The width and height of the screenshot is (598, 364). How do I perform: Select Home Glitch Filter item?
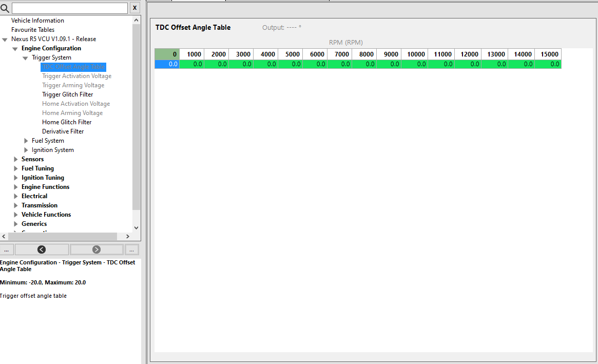[67, 122]
